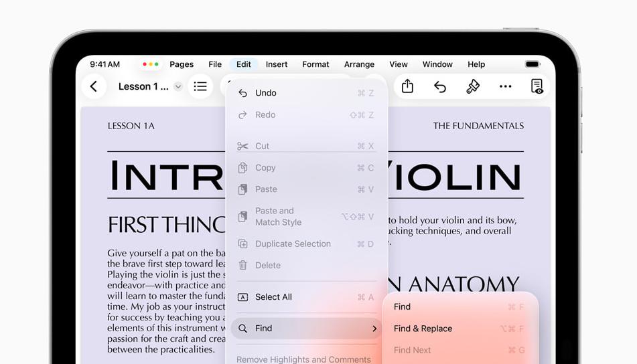This screenshot has height=364, width=637.
Task: Click the Select All icon
Action: [x=242, y=298]
